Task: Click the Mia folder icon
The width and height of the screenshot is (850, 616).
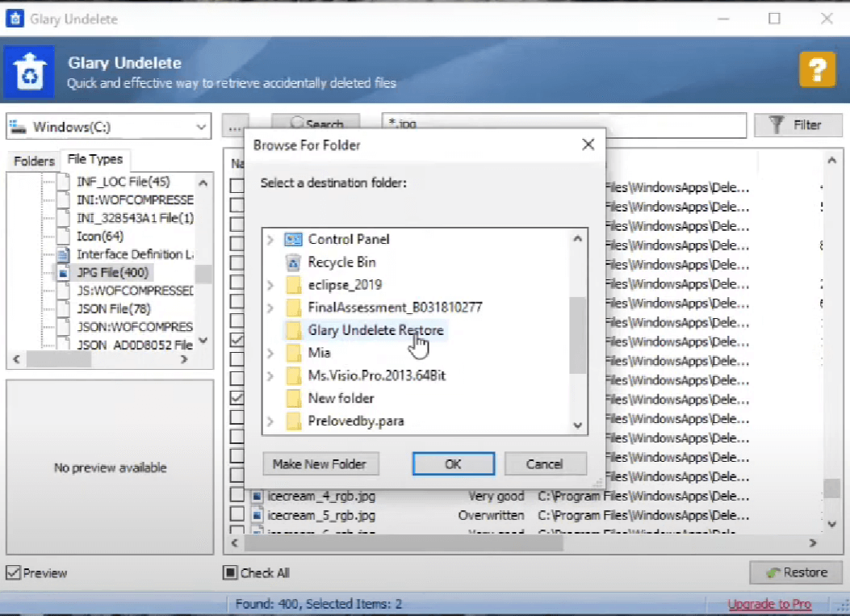Action: point(293,353)
